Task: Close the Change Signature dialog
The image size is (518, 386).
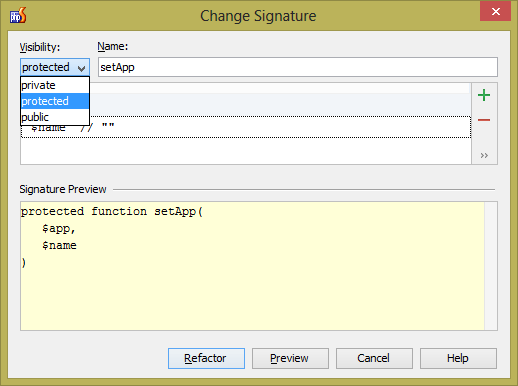Action: coord(495,12)
